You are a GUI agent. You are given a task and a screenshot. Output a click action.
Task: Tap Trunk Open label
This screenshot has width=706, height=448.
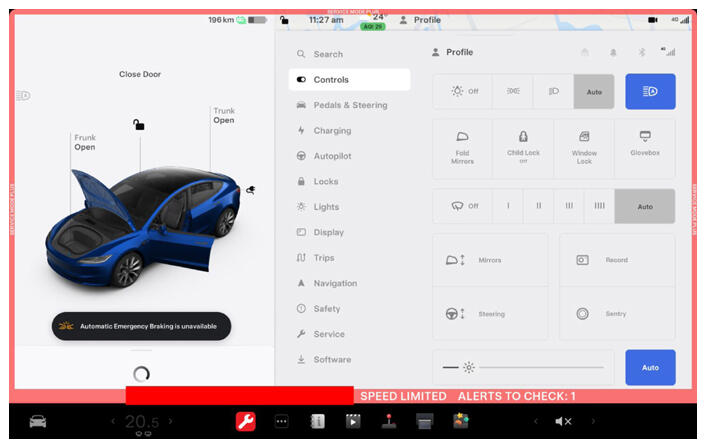click(x=224, y=116)
